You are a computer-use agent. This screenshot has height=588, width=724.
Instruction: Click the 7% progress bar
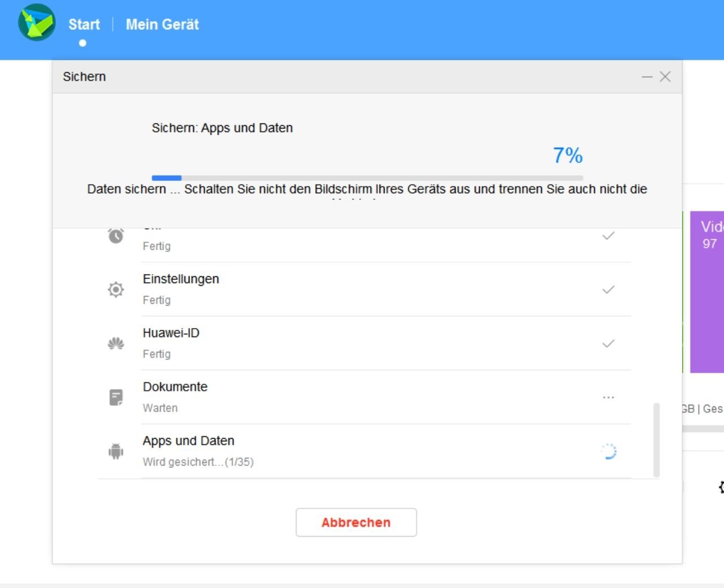tap(367, 178)
